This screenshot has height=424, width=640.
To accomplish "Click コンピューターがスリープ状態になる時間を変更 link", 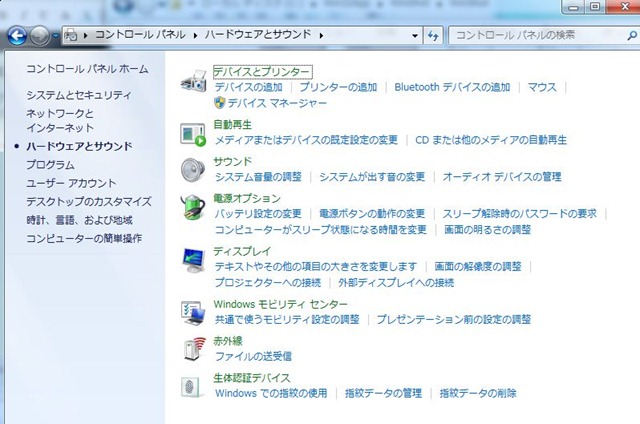I will coord(321,230).
